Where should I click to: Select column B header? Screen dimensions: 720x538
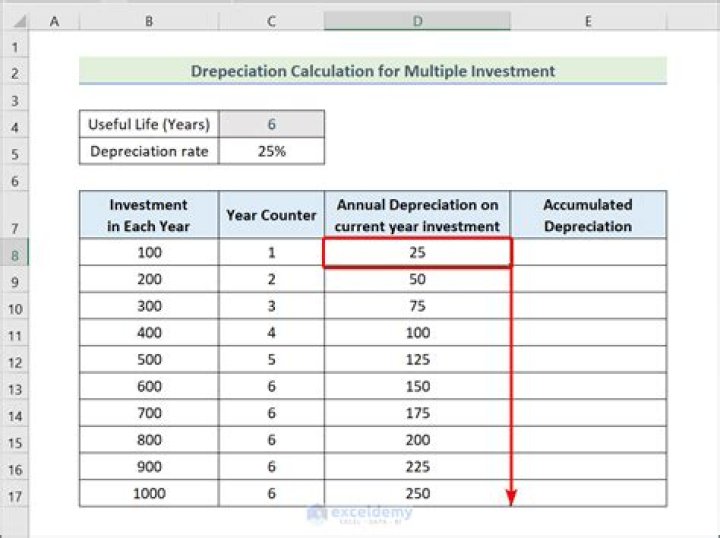click(x=149, y=21)
